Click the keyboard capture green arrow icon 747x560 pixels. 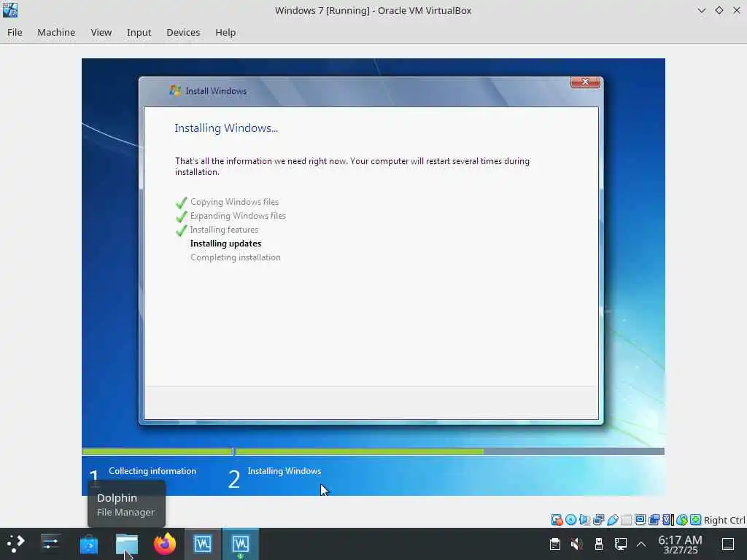coord(695,519)
